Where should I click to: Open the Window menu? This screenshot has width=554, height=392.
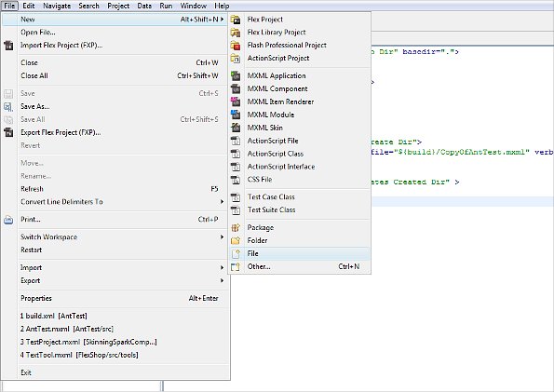[194, 6]
